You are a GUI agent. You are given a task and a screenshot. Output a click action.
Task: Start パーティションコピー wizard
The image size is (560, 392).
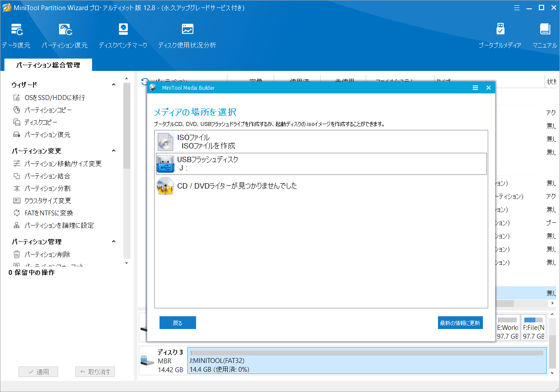click(x=42, y=110)
